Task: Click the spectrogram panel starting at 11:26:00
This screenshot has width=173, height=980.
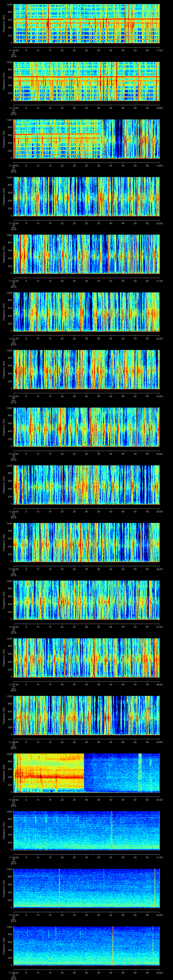Action: click(x=87, y=600)
